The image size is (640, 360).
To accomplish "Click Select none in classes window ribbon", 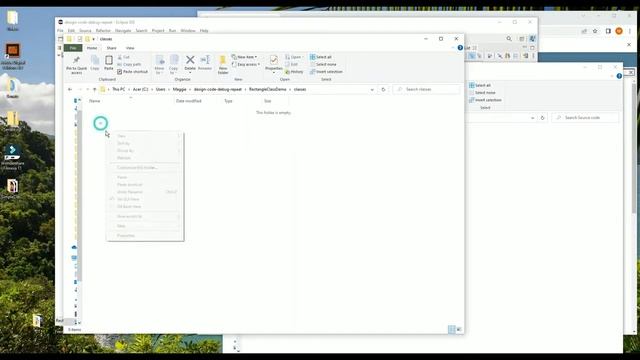I will (323, 64).
